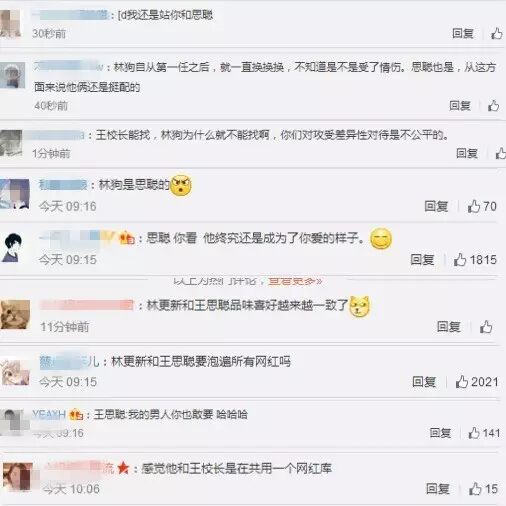This screenshot has height=506, width=506.
Task: Open the black-haired cartoon avatar profile
Action: 12,247
